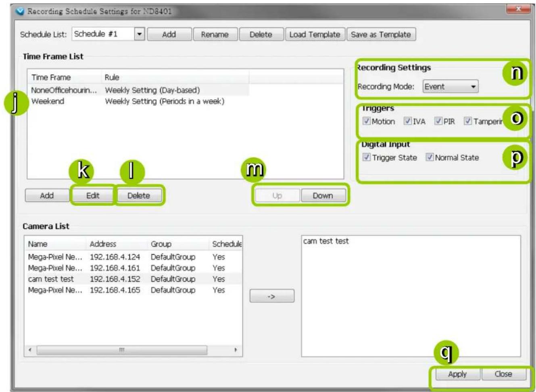Click the app icon in the title bar

click(x=20, y=11)
